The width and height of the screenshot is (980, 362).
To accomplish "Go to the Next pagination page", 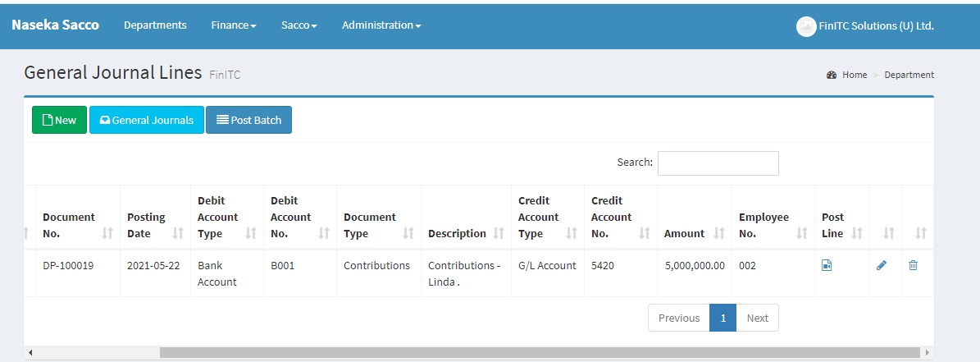I will pos(757,318).
